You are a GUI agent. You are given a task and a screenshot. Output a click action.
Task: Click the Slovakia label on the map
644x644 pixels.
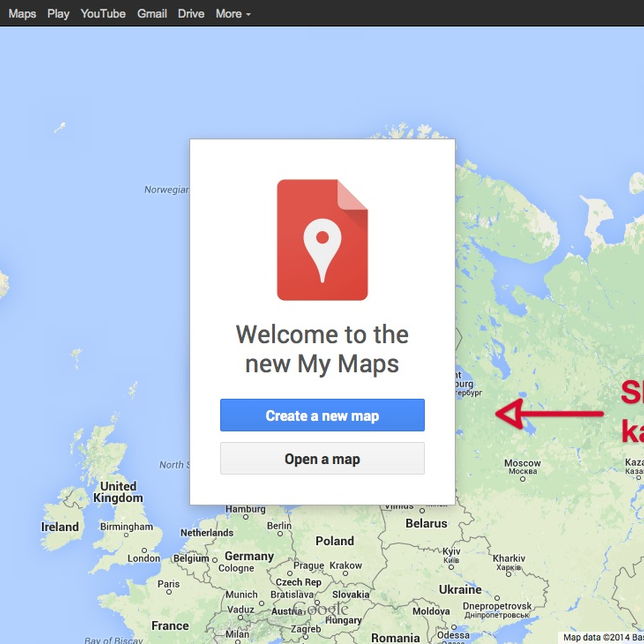tap(351, 594)
